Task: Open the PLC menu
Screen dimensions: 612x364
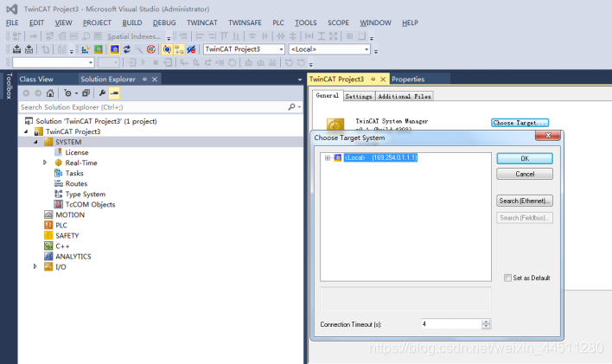Action: (278, 22)
